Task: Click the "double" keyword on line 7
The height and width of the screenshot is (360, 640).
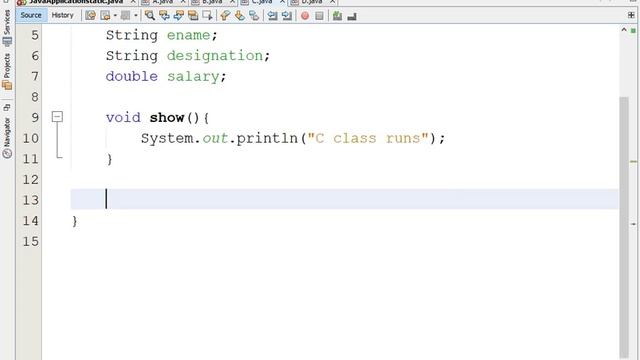Action: pyautogui.click(x=131, y=76)
